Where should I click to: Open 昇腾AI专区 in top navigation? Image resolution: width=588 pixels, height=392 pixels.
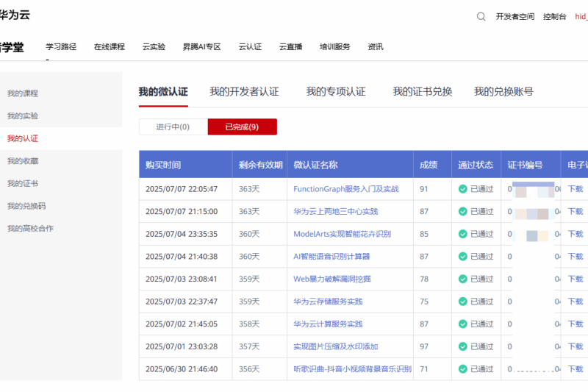[201, 47]
